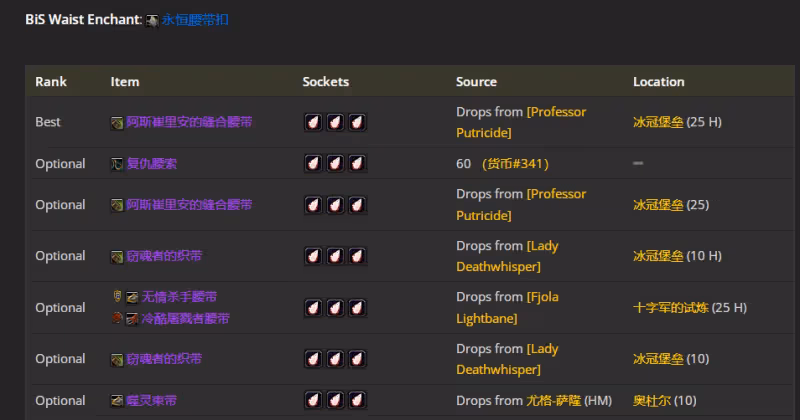Click middle socket gem in 冰冠堡垒 (10) row
The image size is (800, 420).
coord(335,359)
